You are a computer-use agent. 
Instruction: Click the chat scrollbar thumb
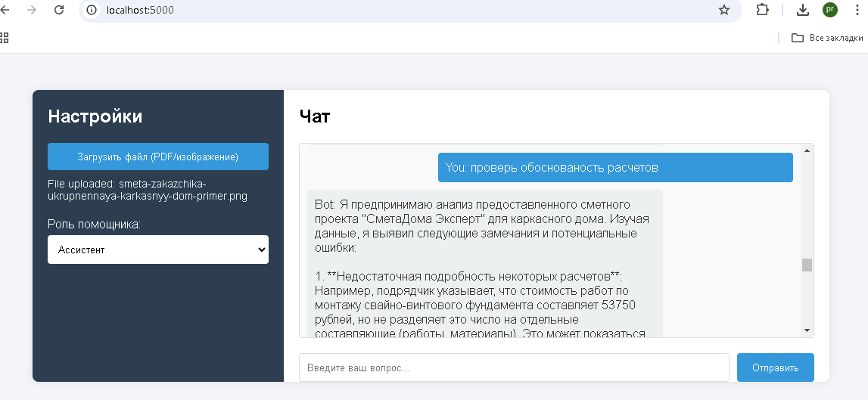pos(807,265)
